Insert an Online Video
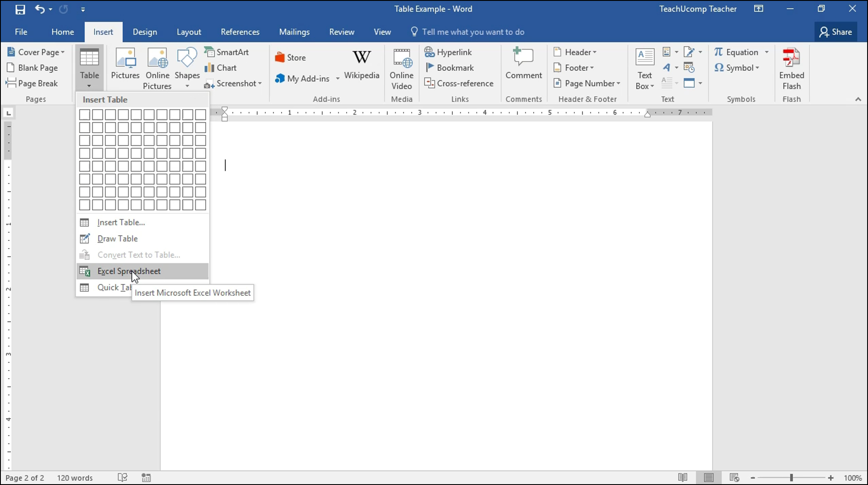 [401, 69]
